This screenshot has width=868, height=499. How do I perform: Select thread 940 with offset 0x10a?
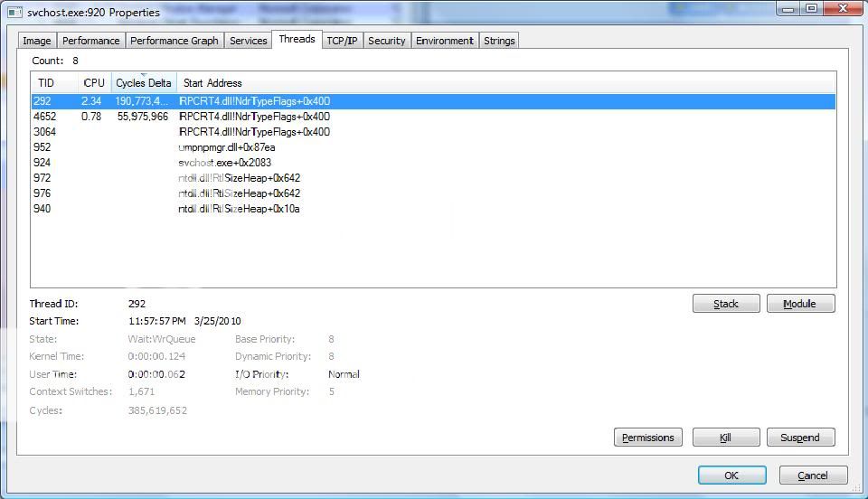point(433,209)
